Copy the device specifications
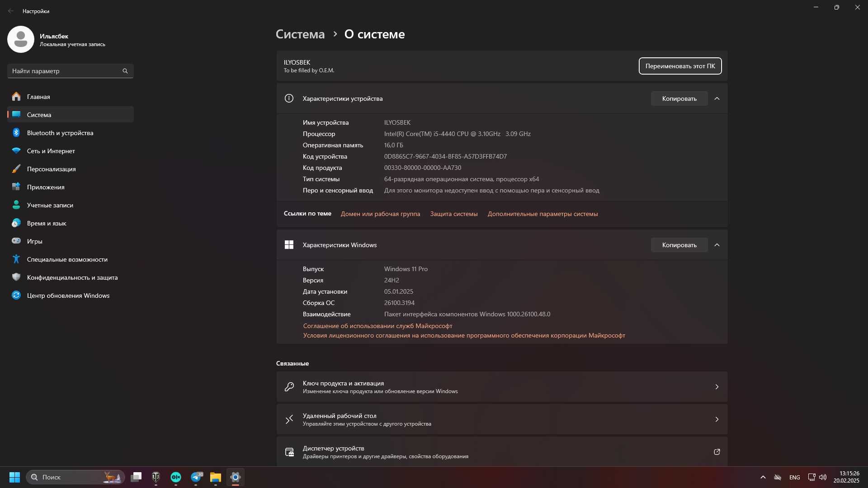The height and width of the screenshot is (488, 868). (679, 99)
